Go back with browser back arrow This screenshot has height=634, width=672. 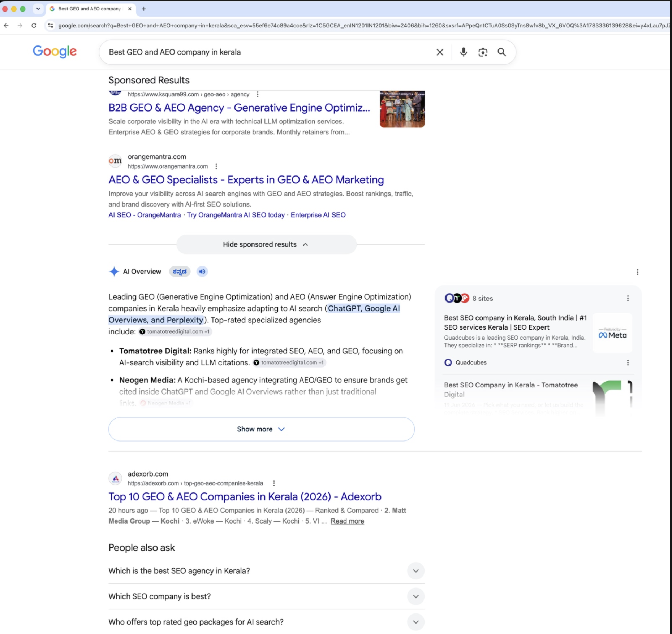(6, 26)
